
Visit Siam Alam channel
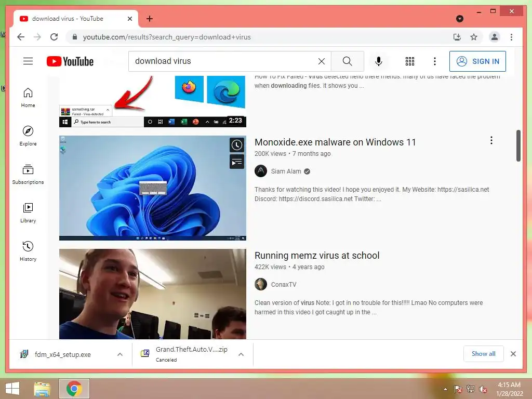[x=286, y=171]
